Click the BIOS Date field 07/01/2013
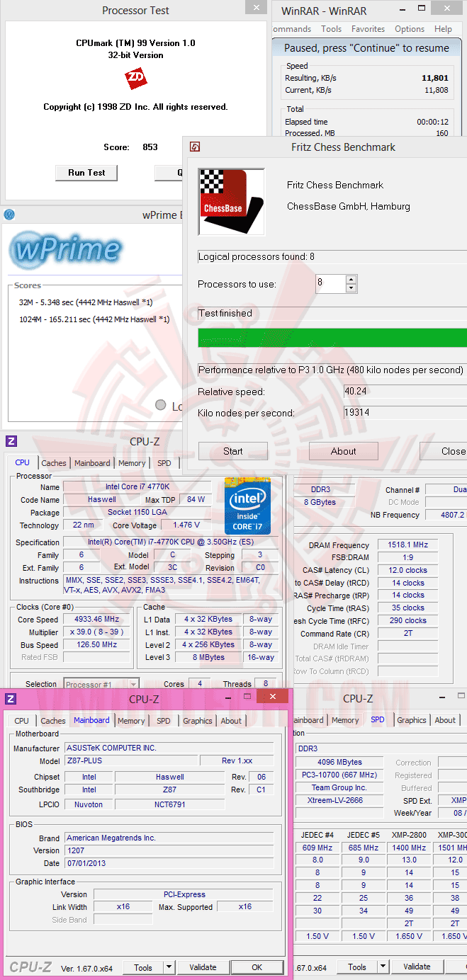This screenshot has width=467, height=980. 169,863
